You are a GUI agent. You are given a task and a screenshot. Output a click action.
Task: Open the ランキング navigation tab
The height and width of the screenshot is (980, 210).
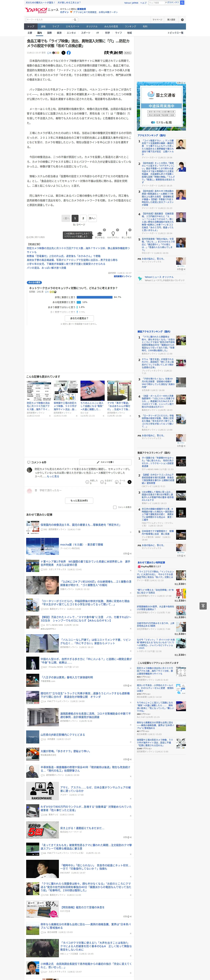point(130,26)
